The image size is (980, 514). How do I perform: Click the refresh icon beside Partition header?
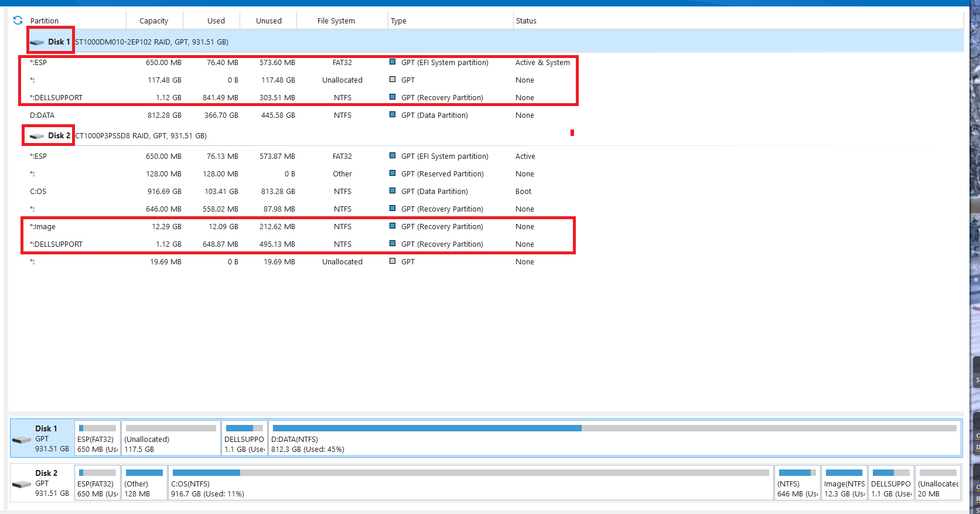click(x=18, y=21)
